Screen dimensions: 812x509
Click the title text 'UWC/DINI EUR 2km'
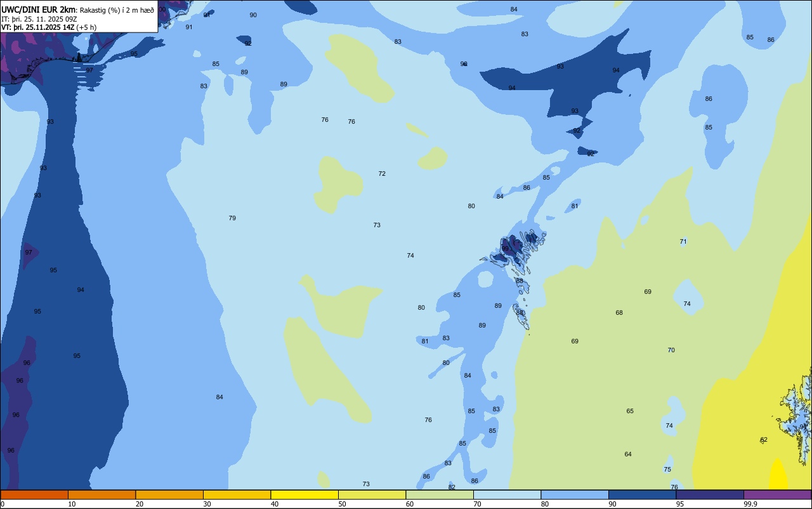click(x=38, y=10)
